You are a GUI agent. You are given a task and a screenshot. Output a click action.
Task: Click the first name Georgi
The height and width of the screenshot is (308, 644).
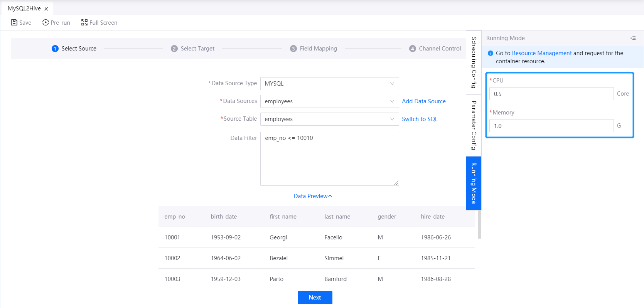[x=278, y=237]
